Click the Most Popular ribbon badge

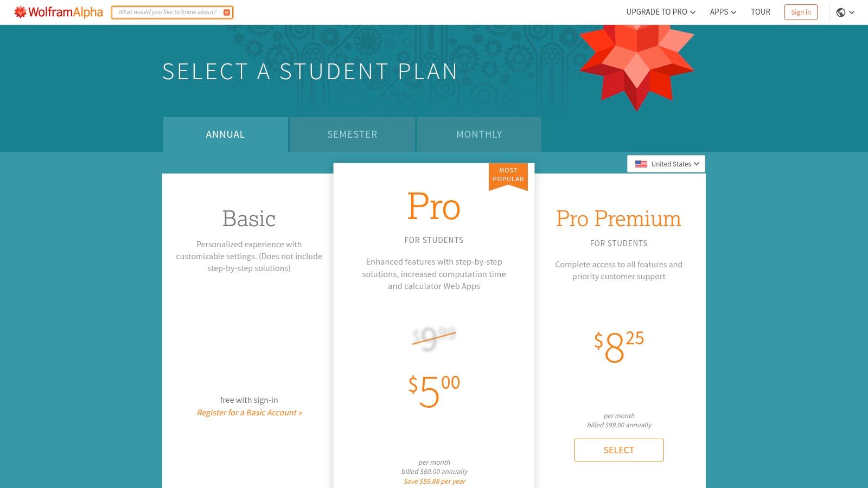pyautogui.click(x=508, y=175)
